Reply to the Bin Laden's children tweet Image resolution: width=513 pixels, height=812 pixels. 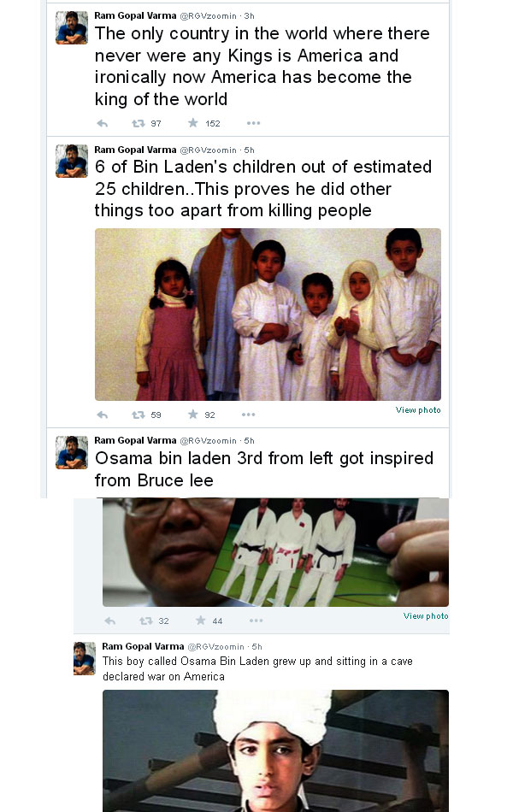tap(103, 415)
